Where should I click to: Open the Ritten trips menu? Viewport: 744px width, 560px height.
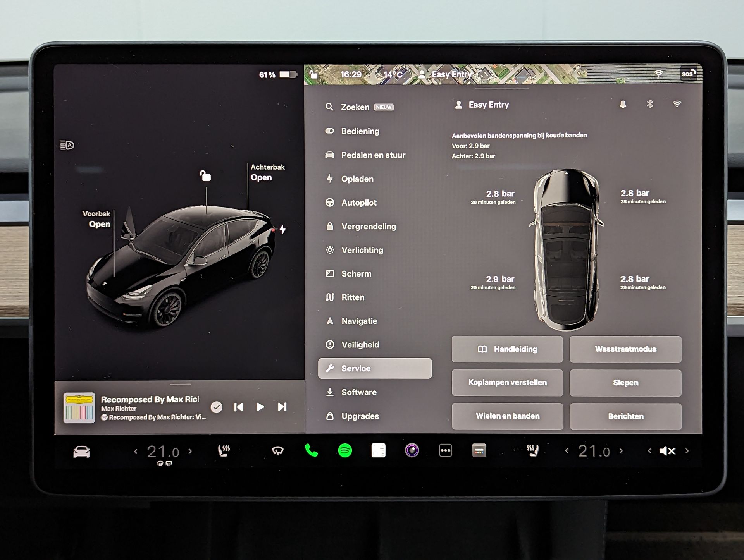[x=345, y=297]
